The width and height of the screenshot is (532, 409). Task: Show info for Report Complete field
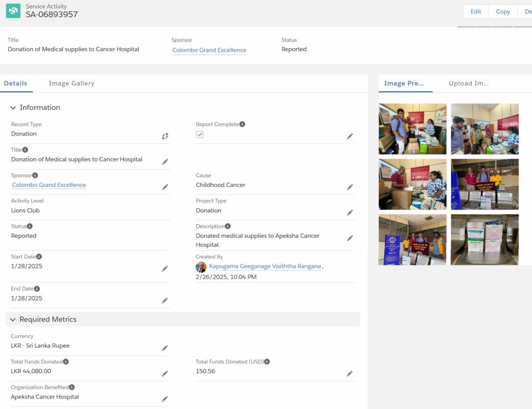tap(242, 124)
